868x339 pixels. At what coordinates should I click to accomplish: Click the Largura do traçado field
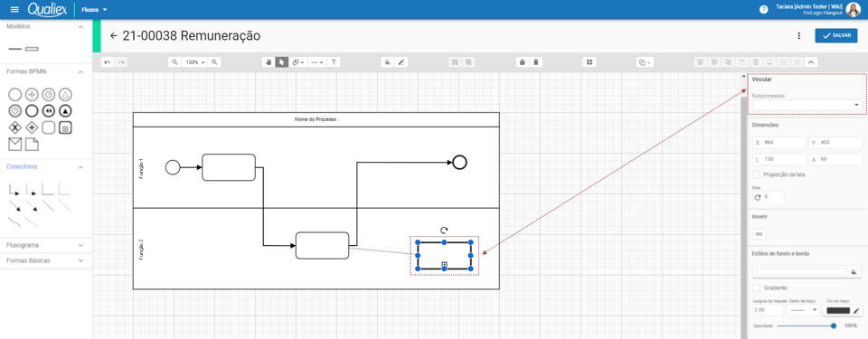pos(769,311)
